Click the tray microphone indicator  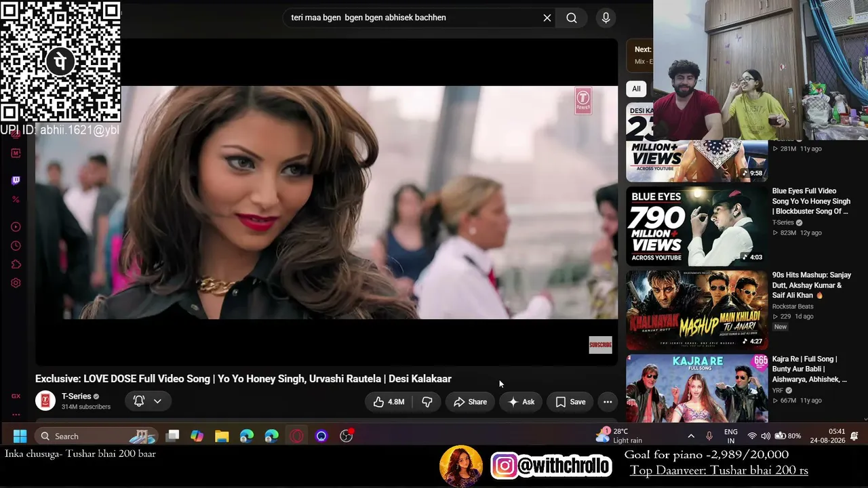[709, 436]
